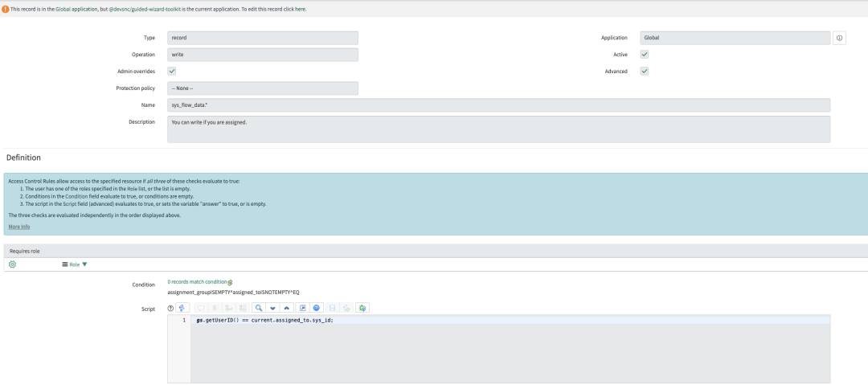Click the find previous up arrow icon
The image size is (868, 385).
[x=286, y=308]
